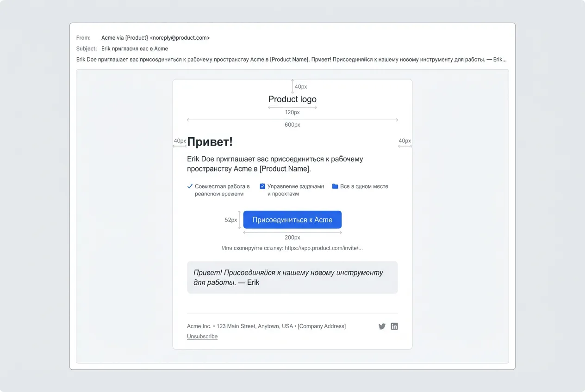
Task: Click the subject line "Erik пригласил вас в Acme"
Action: point(135,49)
